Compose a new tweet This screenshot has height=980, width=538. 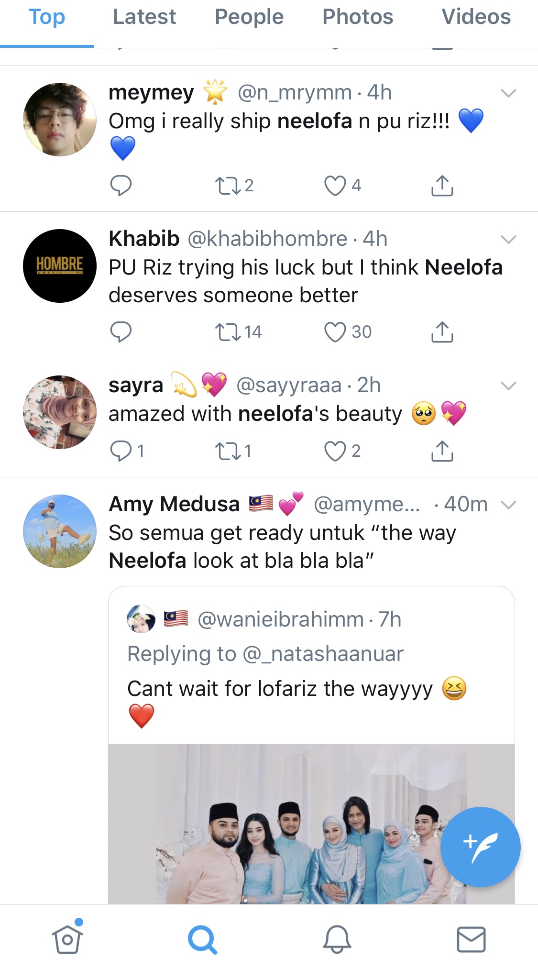point(480,847)
